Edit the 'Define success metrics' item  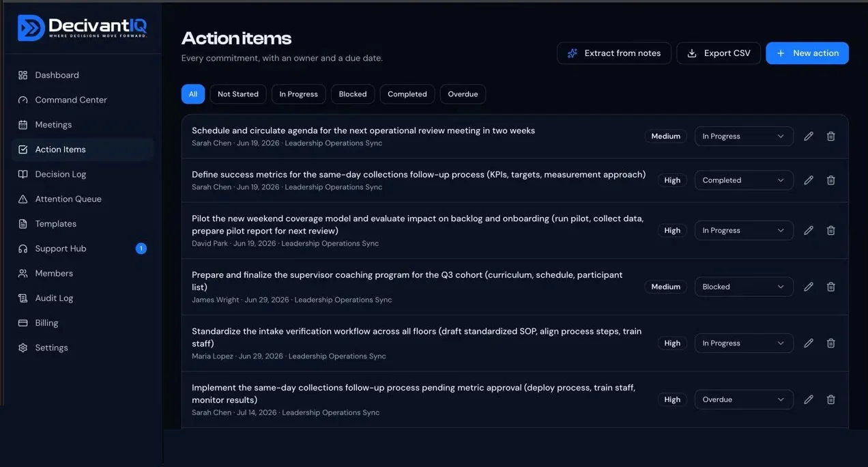coord(809,180)
